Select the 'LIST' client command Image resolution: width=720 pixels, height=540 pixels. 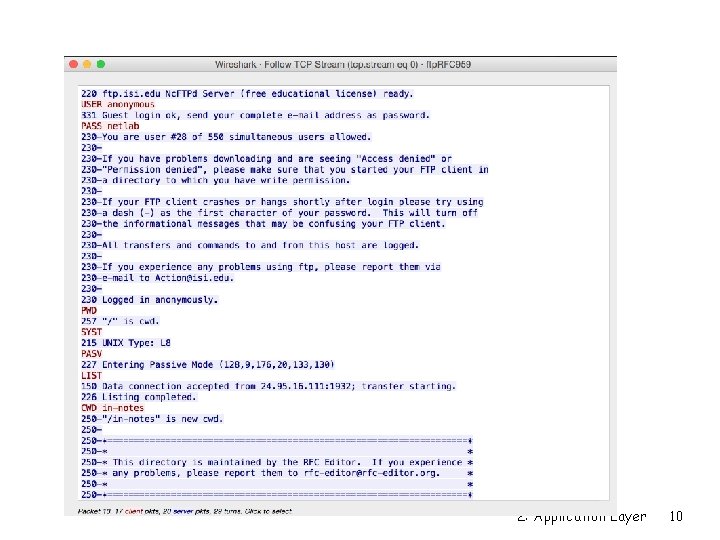(91, 376)
